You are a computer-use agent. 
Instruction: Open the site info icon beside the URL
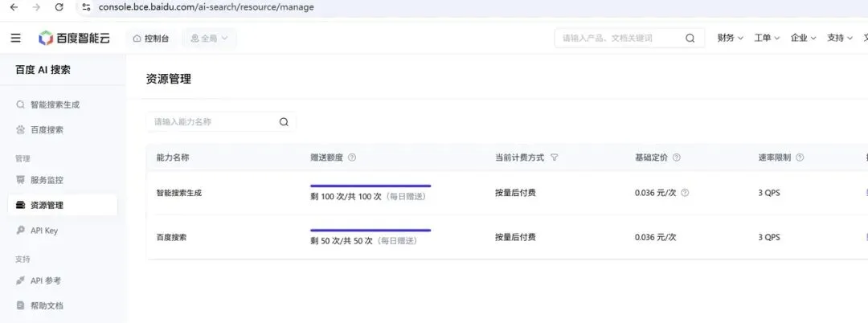(x=86, y=7)
